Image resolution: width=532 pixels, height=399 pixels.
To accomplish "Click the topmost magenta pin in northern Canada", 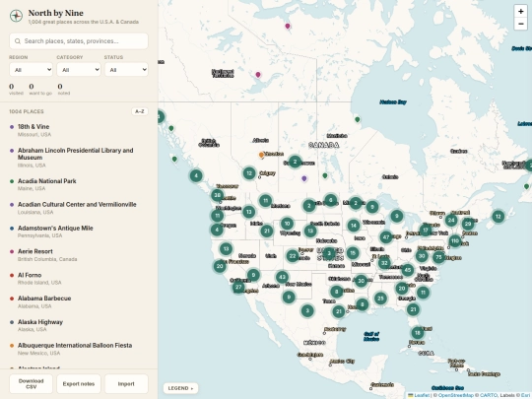I will click(288, 27).
